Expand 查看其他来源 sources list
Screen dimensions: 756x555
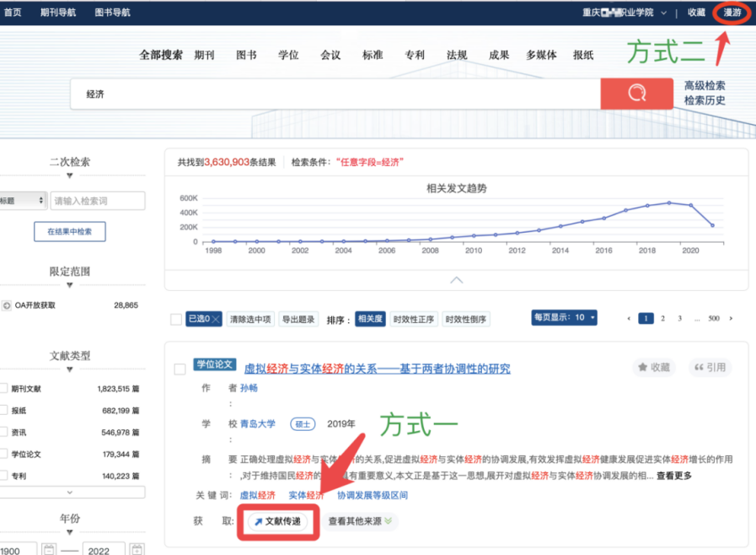pos(360,521)
